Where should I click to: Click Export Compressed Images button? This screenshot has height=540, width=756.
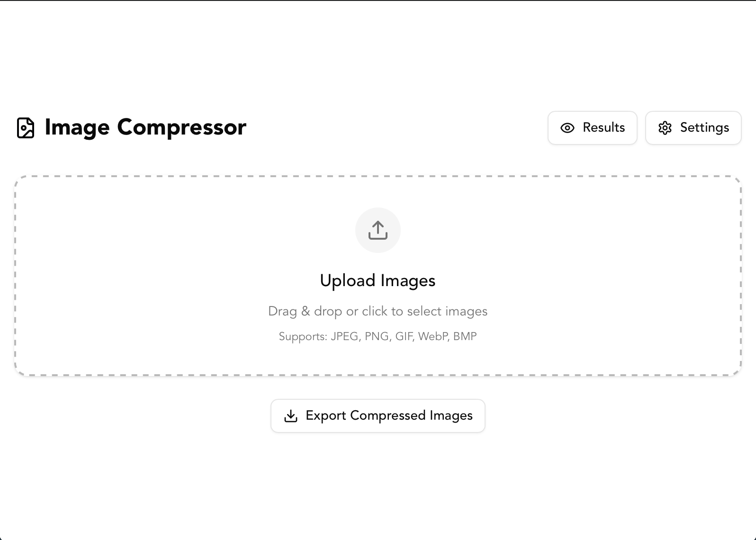click(x=378, y=416)
